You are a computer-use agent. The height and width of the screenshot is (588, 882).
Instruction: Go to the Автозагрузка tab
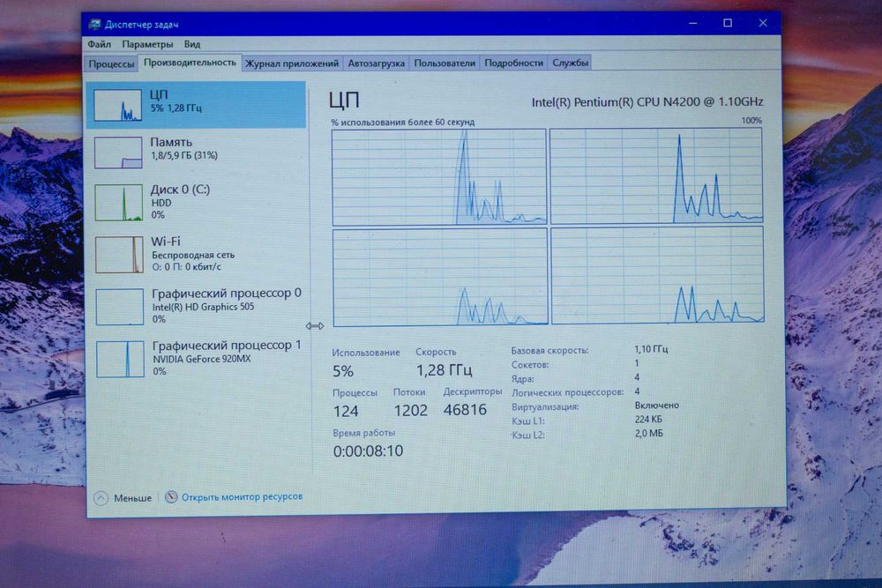click(376, 63)
